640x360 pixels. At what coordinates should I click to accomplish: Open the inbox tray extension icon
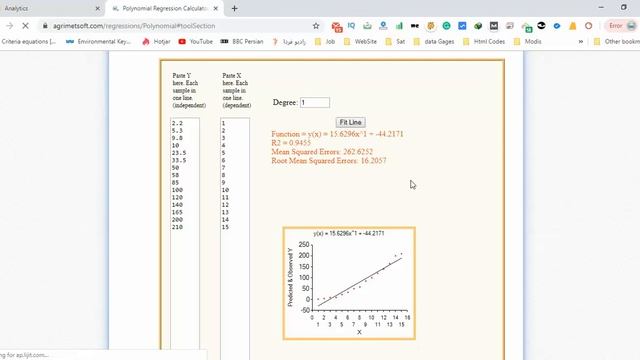pyautogui.click(x=367, y=26)
